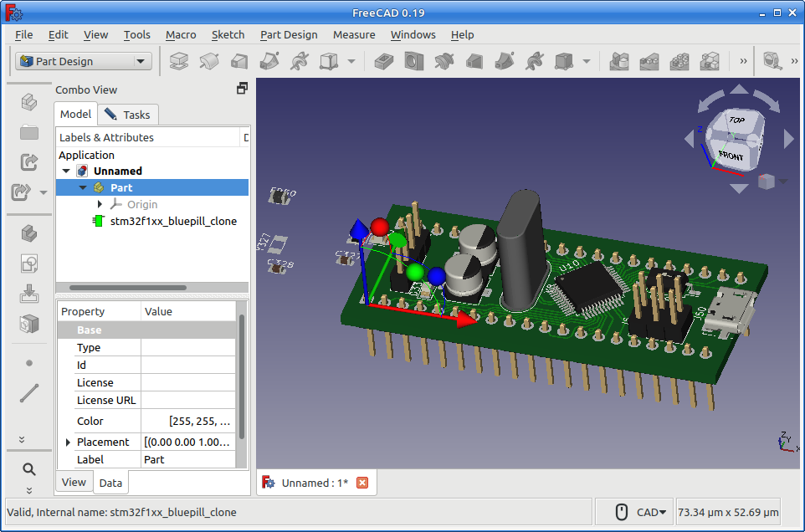
Task: Show more Measure toolbar items
Action: click(794, 61)
